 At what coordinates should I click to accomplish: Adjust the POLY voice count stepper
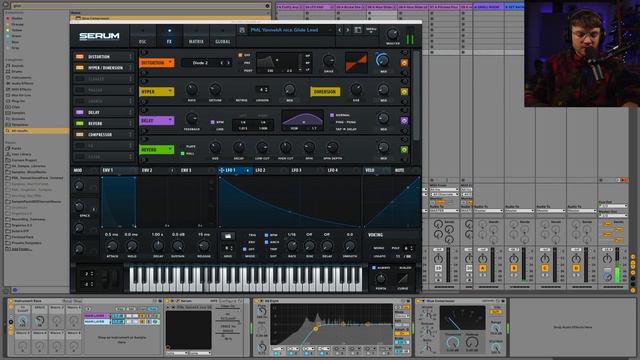coord(408,248)
